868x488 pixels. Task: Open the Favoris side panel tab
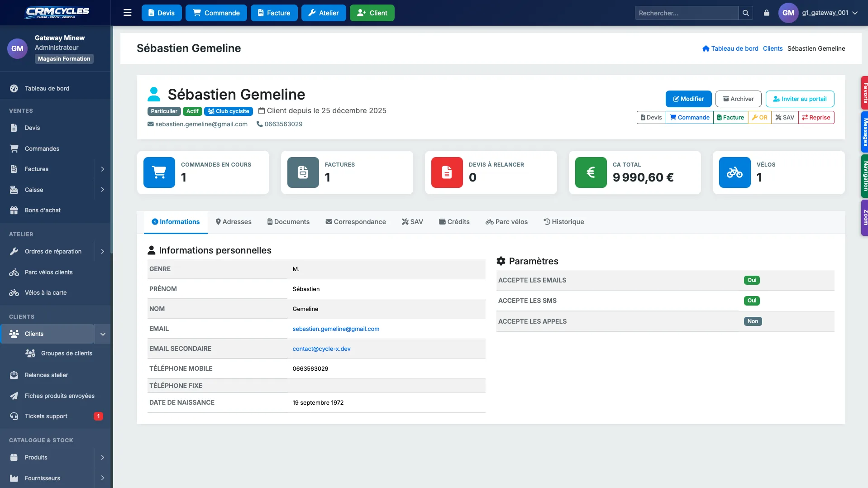coord(864,93)
